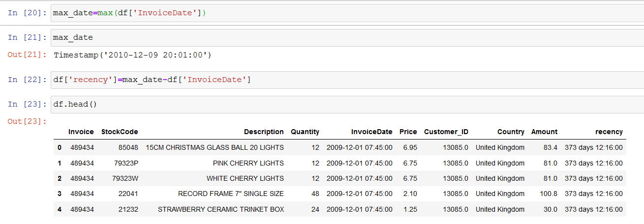The width and height of the screenshot is (644, 224).
Task: Click row index 4 of the dataframe
Action: (x=60, y=209)
